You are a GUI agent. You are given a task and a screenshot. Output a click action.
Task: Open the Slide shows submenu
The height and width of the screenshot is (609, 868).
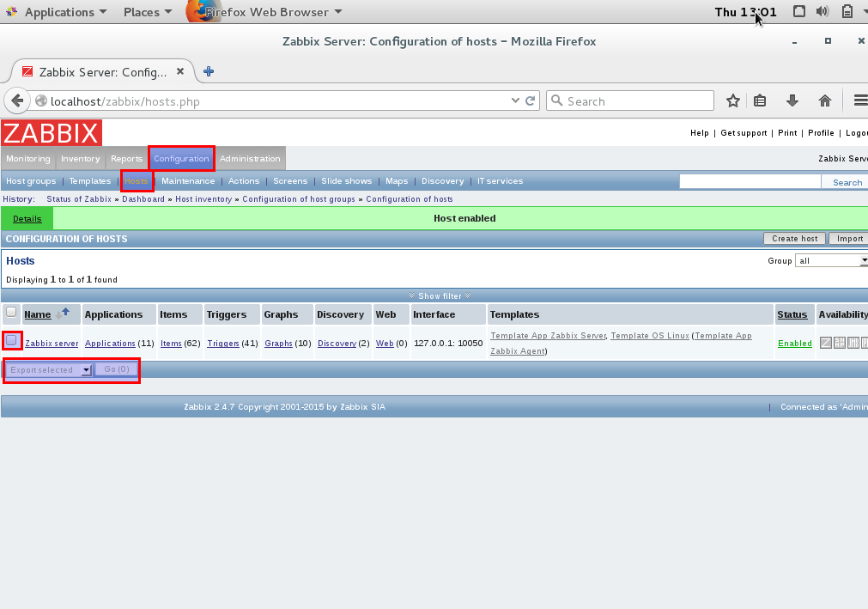point(347,181)
